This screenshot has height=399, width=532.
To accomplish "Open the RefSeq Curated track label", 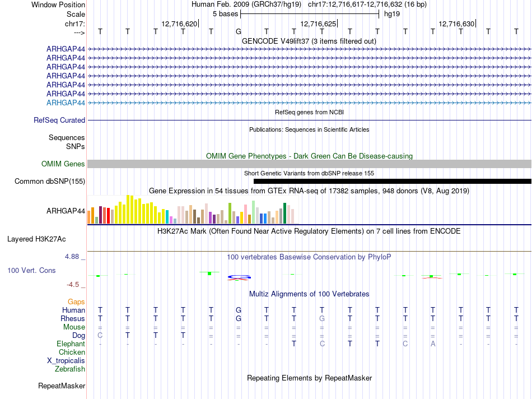I will (59, 120).
